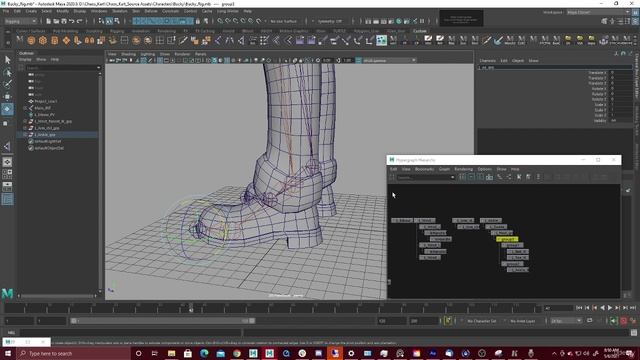This screenshot has width=640, height=360.
Task: Click the pencil shelf icon
Action: click(x=486, y=40)
